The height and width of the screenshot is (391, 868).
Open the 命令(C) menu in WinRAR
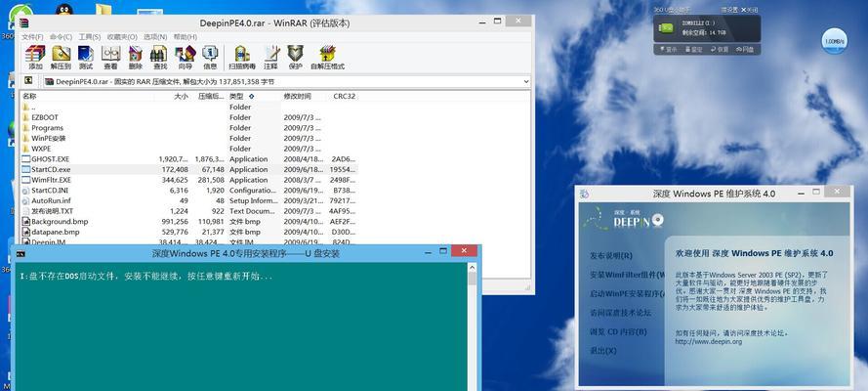pyautogui.click(x=61, y=36)
